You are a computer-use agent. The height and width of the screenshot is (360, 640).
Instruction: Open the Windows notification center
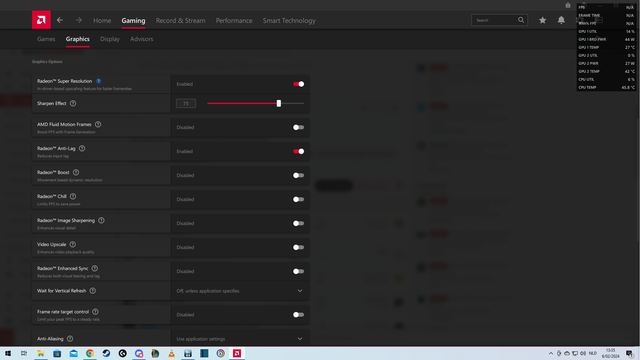point(629,353)
